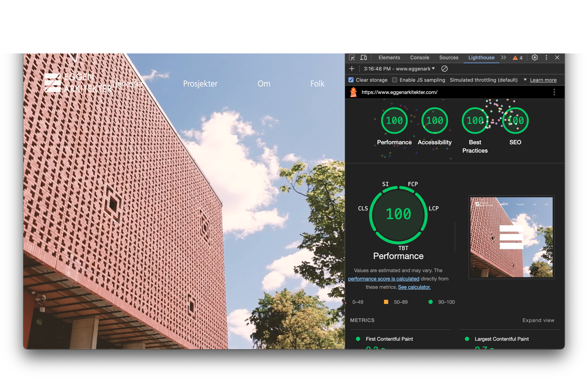Click Expand view in Metrics
This screenshot has width=588, height=380.
tap(538, 320)
